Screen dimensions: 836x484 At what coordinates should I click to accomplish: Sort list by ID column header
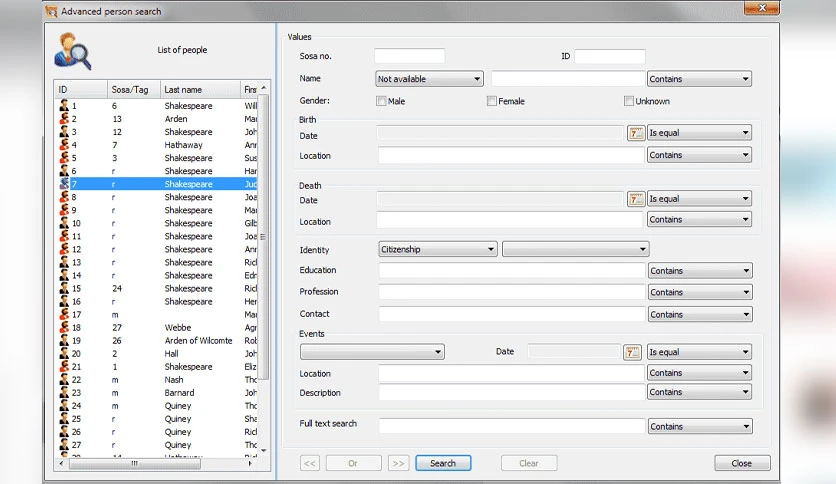click(81, 90)
